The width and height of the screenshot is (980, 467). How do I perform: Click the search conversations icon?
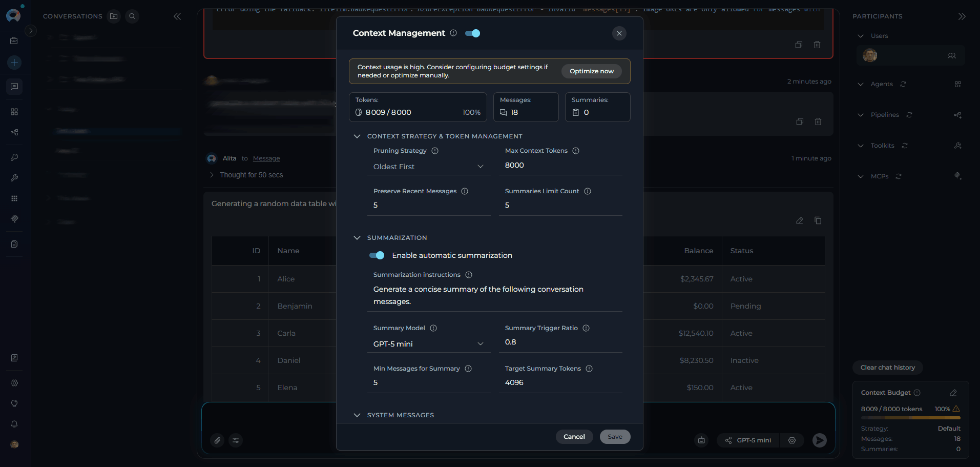(x=132, y=16)
